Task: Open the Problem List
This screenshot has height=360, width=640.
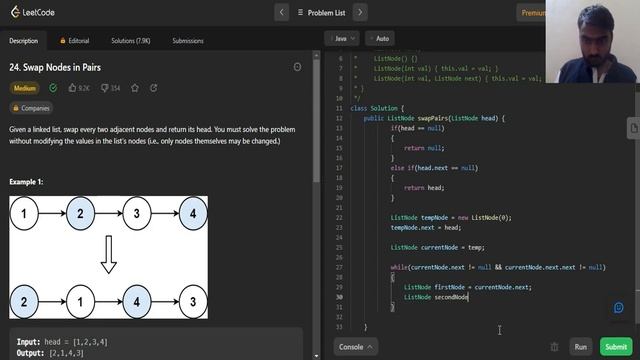Action: pos(321,13)
